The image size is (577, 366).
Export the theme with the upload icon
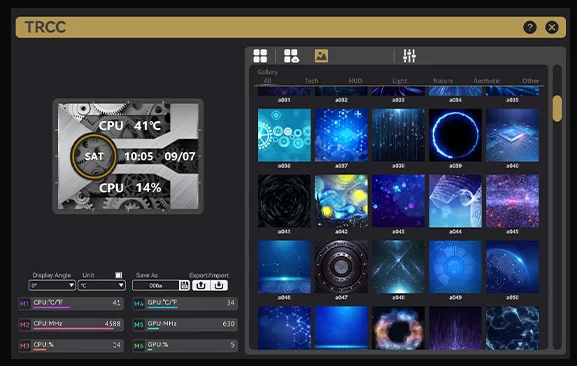coord(201,285)
